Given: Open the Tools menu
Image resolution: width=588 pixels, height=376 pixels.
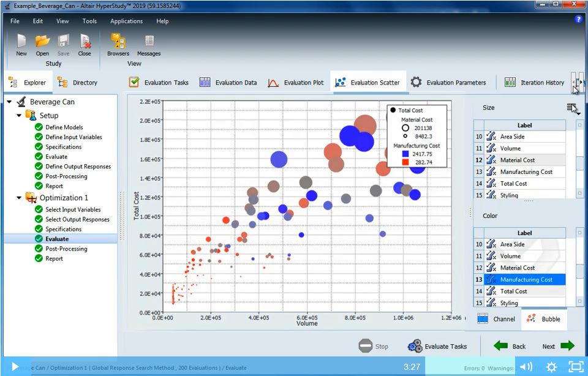Looking at the screenshot, I should 89,21.
